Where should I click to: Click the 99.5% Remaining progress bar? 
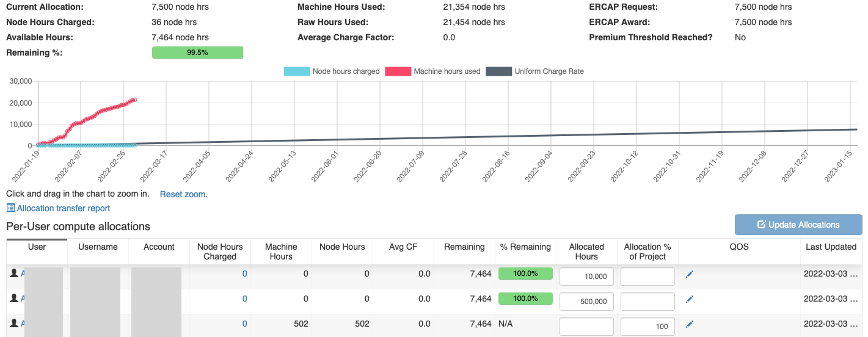click(197, 53)
